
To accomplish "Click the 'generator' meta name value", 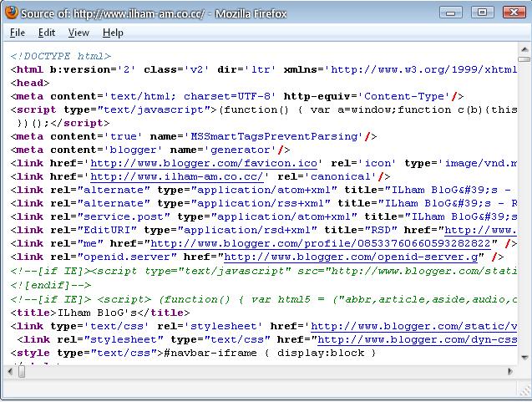I will pos(241,150).
